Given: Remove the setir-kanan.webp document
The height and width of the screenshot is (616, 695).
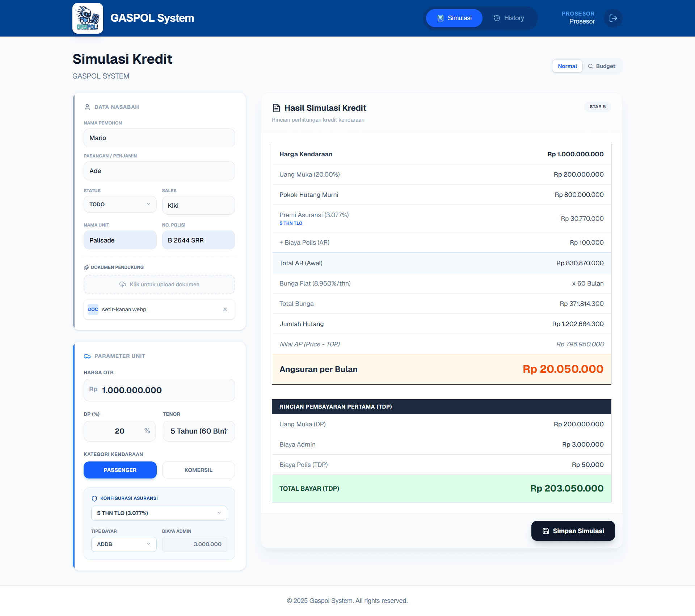Looking at the screenshot, I should (225, 309).
